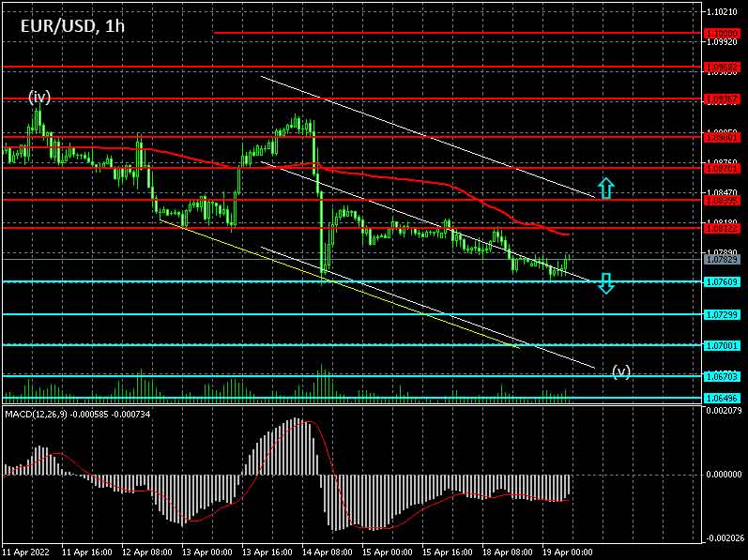Select the (iv) wave label
Screen dimensions: 748x560
tap(38, 97)
